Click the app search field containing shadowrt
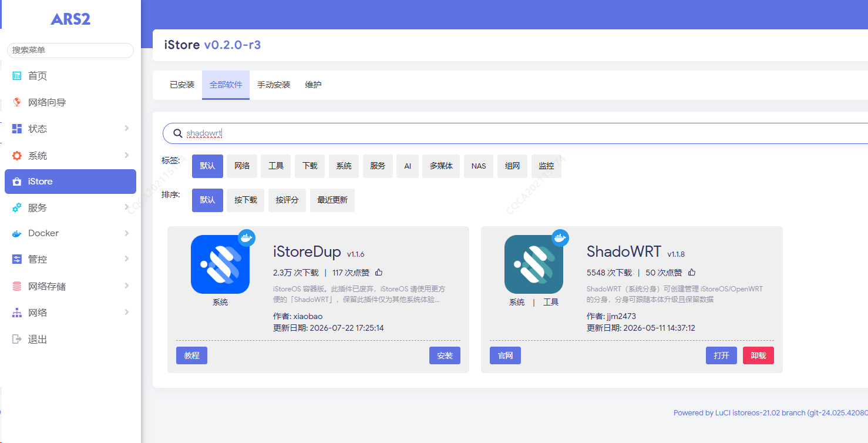Viewport: 868px width, 443px height. (x=516, y=133)
